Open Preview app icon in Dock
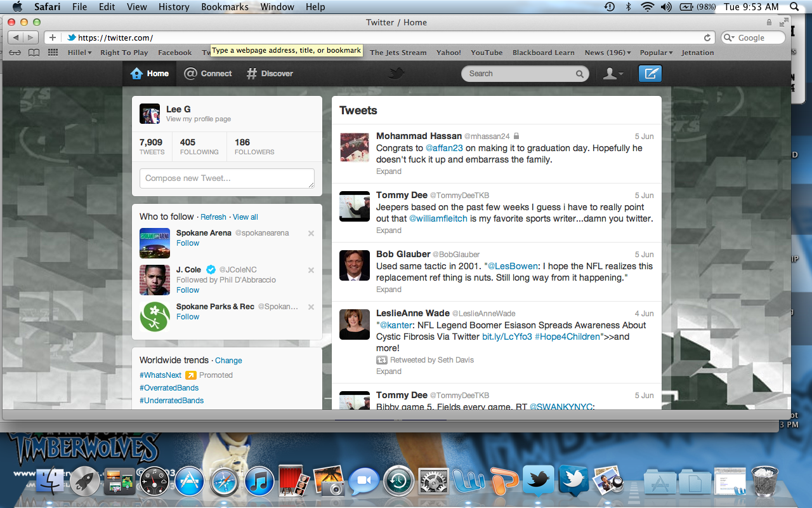Viewport: 812px width, 508px height. [608, 481]
